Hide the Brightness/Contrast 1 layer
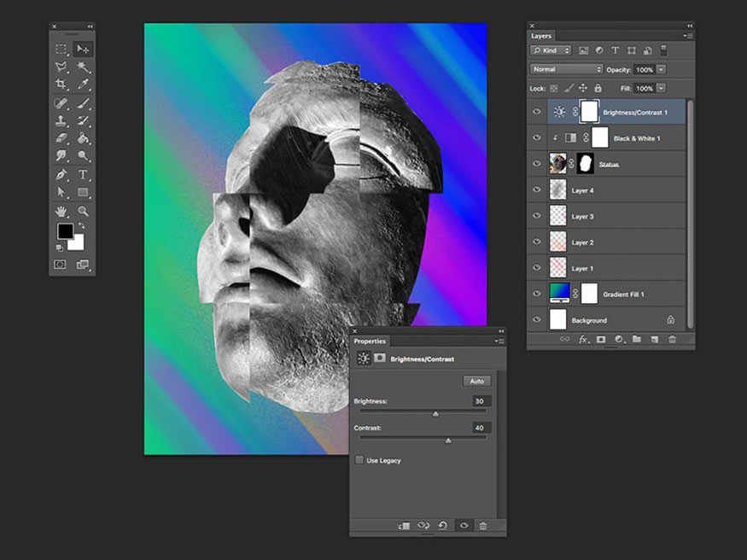747x560 pixels. pyautogui.click(x=537, y=112)
